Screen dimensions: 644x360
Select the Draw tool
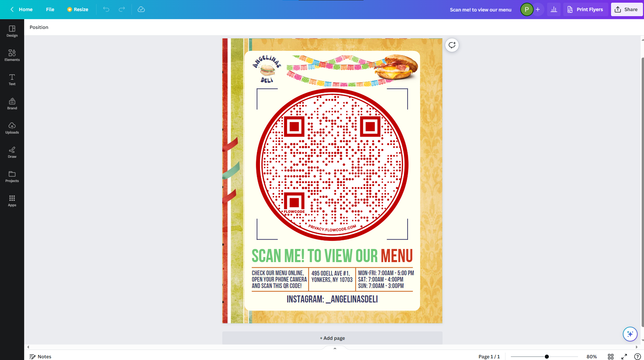coord(12,152)
